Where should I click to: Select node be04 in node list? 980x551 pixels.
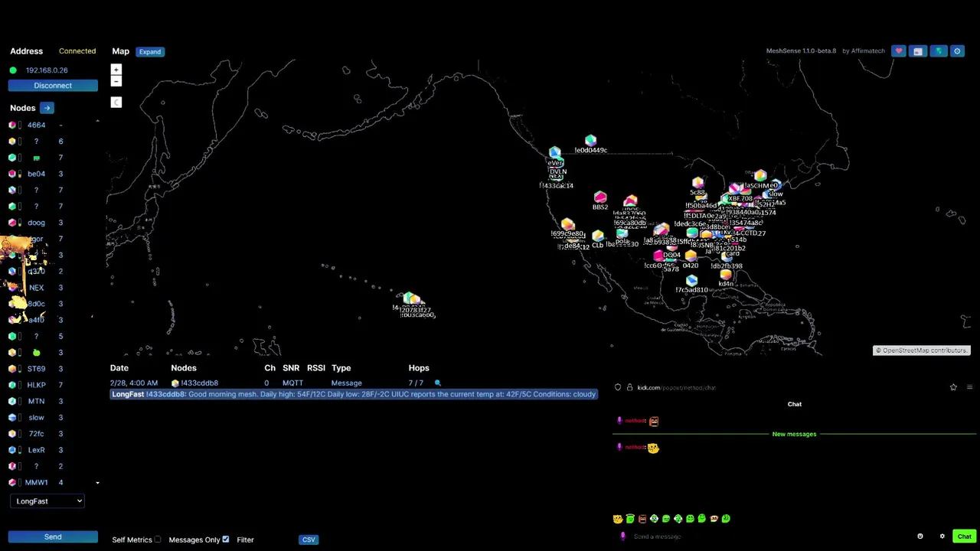[x=36, y=174]
